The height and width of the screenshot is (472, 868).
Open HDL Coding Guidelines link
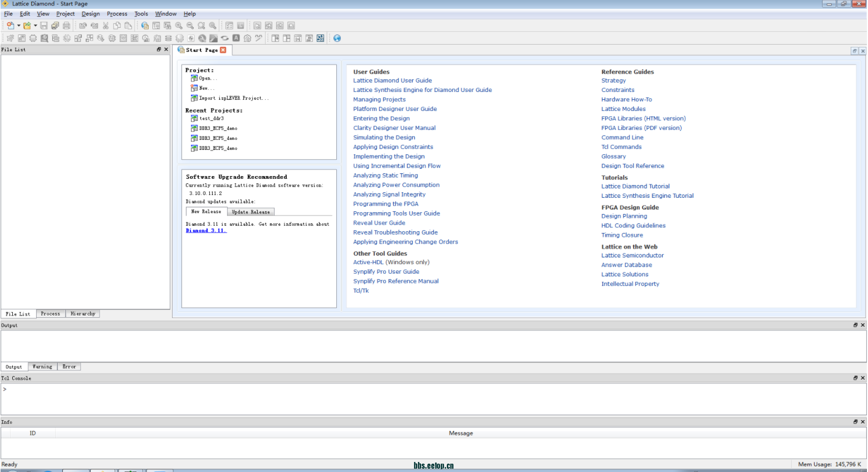[x=634, y=226]
